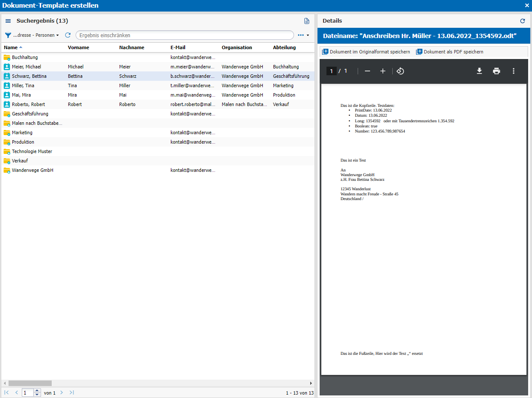Open the hamburger menu beside Suchergebnis
Screen dimensions: 532x398
click(8, 21)
